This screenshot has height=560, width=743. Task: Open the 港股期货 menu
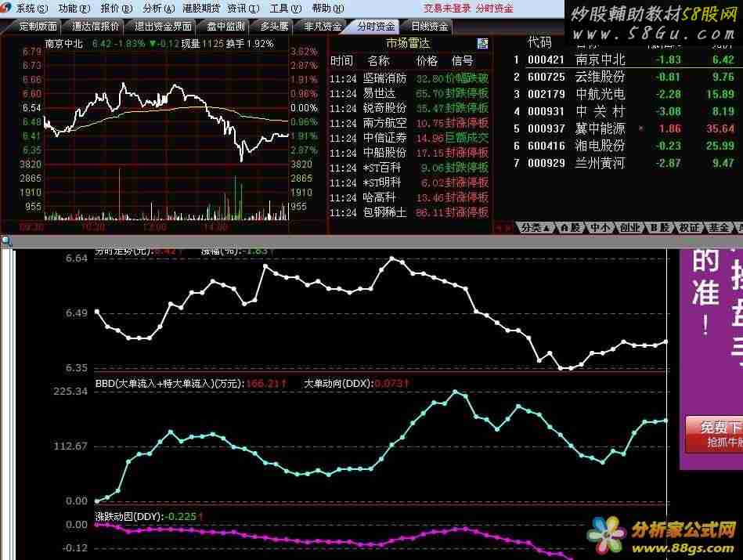pos(201,9)
